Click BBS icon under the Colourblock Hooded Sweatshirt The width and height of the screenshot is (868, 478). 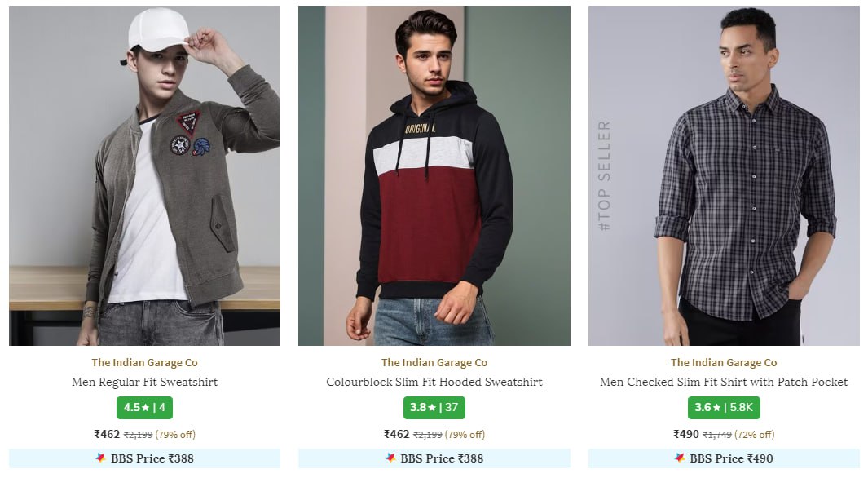click(x=390, y=458)
